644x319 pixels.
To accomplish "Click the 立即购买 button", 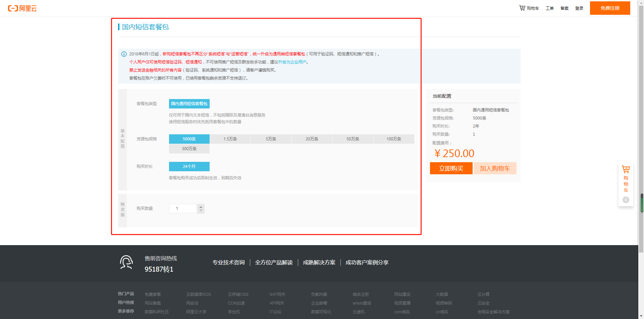I will coord(451,168).
